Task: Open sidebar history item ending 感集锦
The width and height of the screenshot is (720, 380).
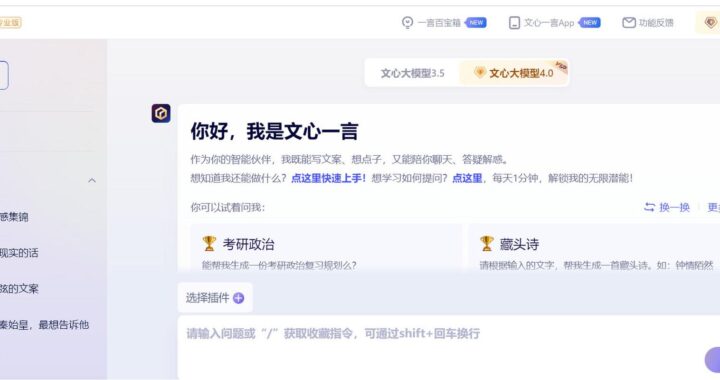Action: pyautogui.click(x=14, y=217)
